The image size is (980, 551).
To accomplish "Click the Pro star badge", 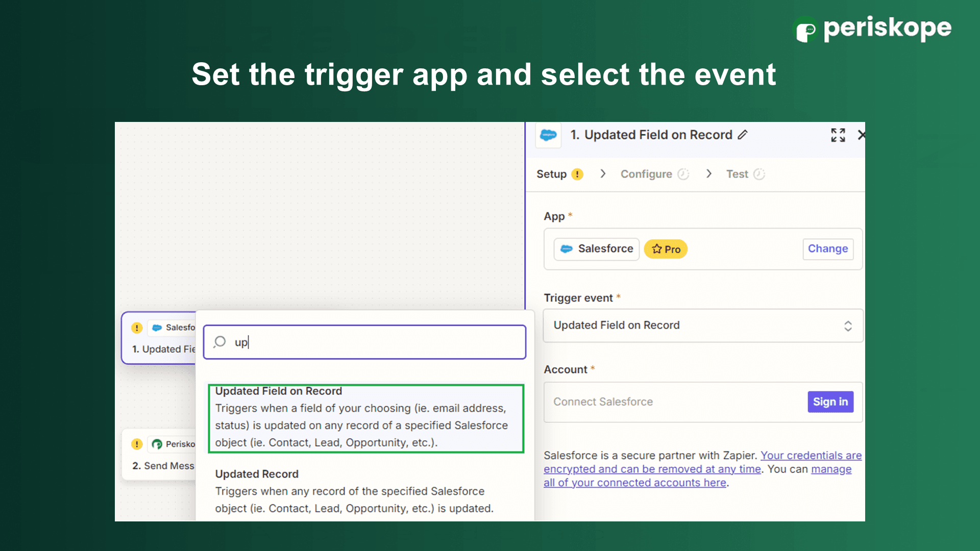I will click(666, 249).
